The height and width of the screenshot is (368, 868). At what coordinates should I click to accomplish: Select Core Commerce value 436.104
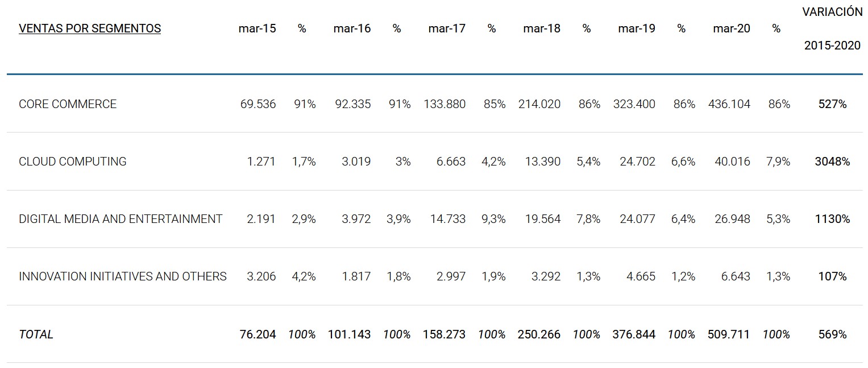click(729, 104)
